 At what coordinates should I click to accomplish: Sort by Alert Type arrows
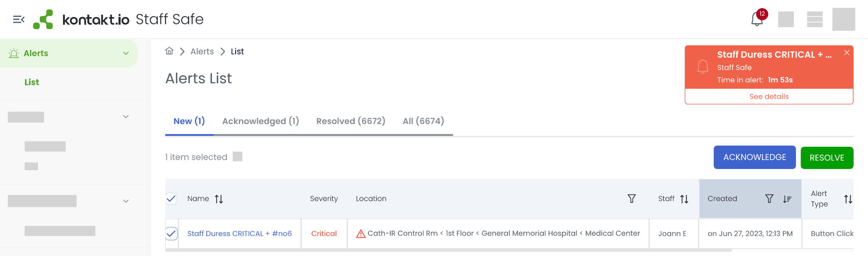(848, 199)
